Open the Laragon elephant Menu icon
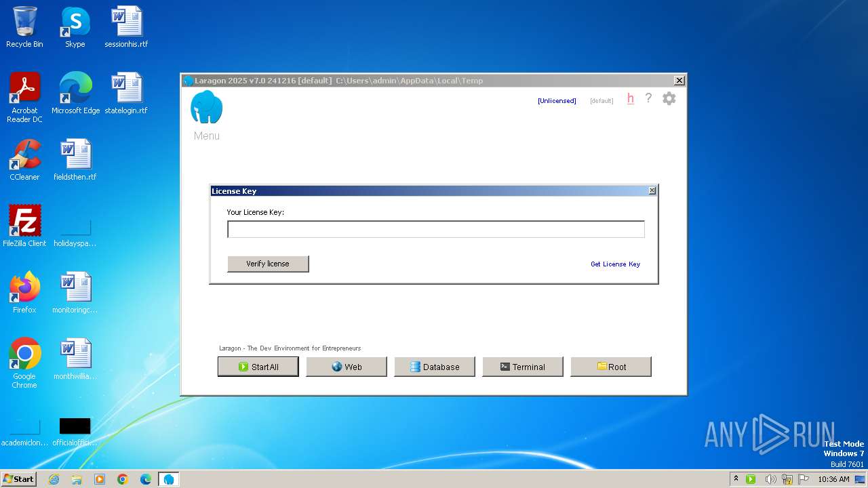Viewport: 868px width, 488px height. [x=206, y=107]
